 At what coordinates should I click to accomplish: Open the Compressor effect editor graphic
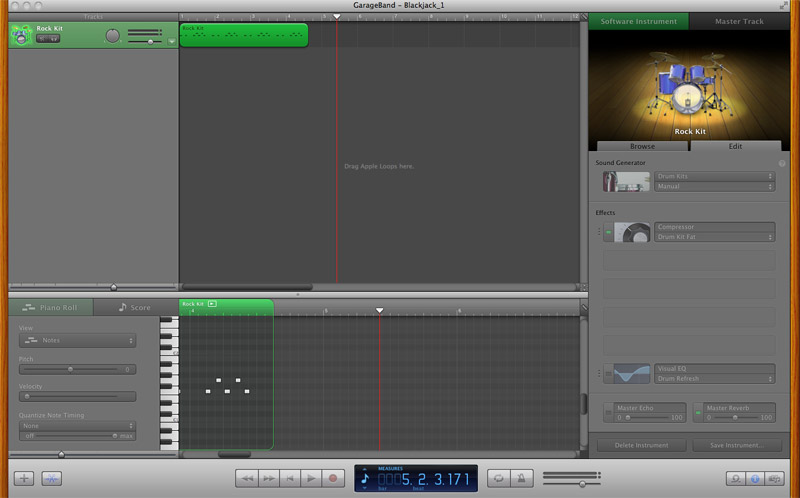632,232
